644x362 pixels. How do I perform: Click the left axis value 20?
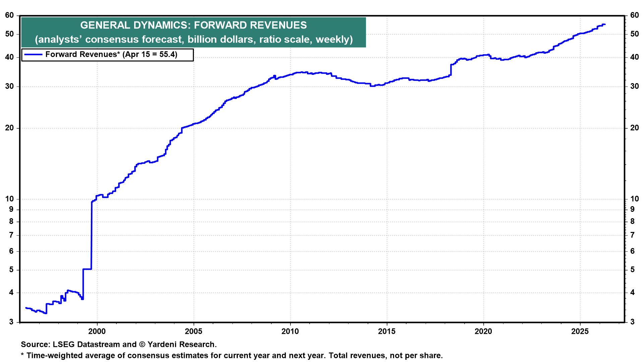tap(9, 128)
